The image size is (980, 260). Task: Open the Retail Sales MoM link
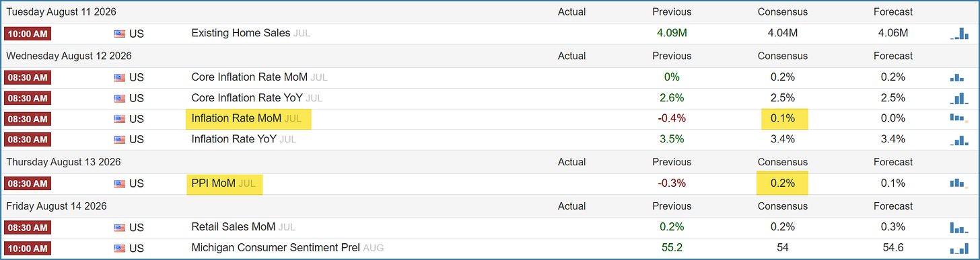tap(234, 227)
